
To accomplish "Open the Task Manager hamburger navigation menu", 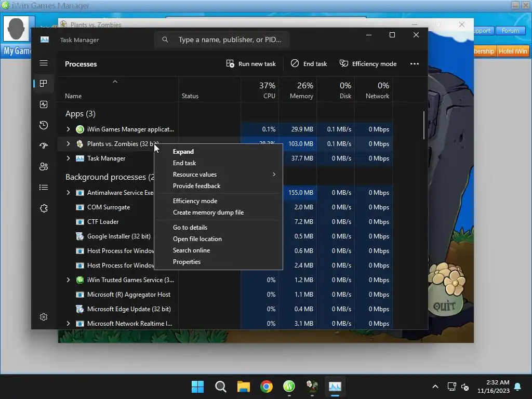I will point(44,63).
